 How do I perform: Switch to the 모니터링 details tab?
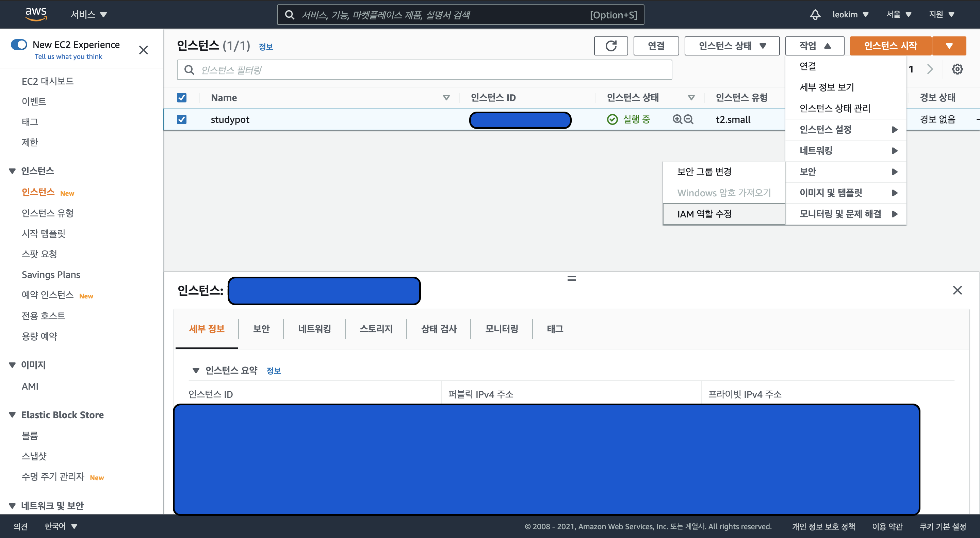click(502, 329)
